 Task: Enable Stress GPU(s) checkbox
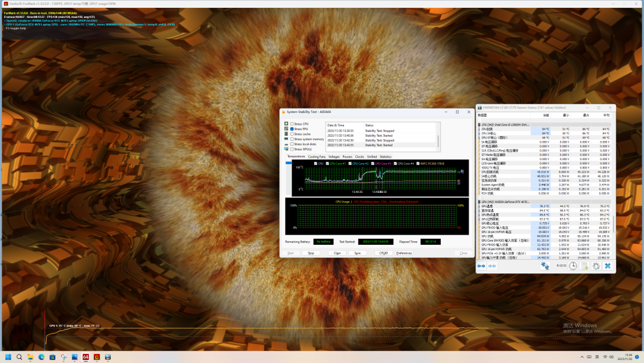(292, 149)
